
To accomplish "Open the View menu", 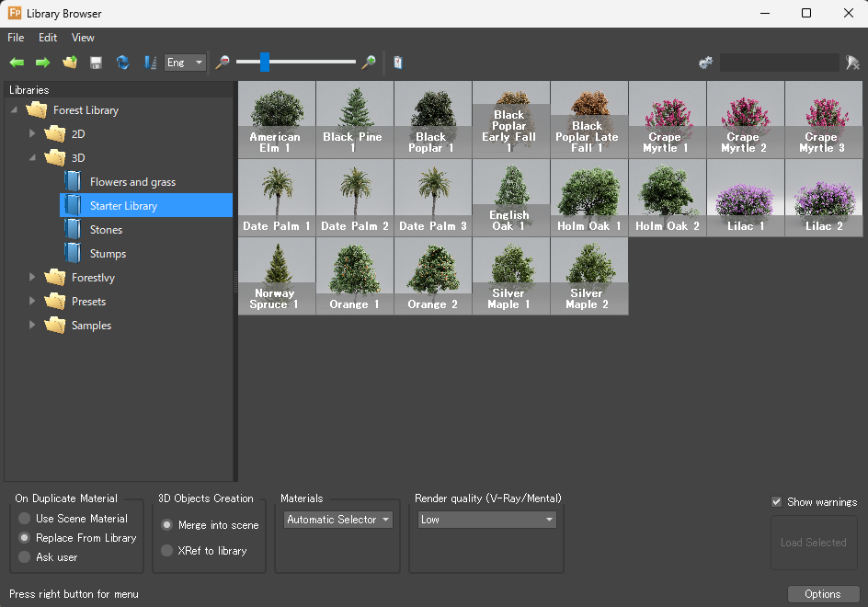I will (83, 38).
